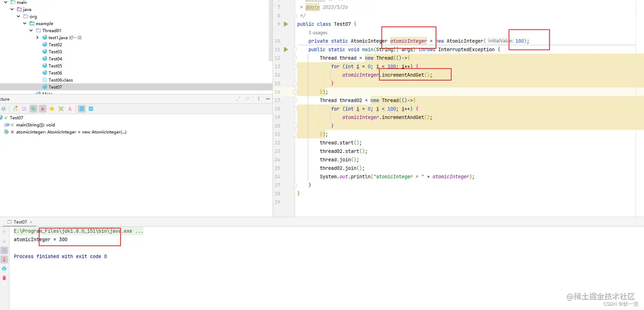Open Test05 in project tree
The height and width of the screenshot is (310, 644).
coord(55,66)
